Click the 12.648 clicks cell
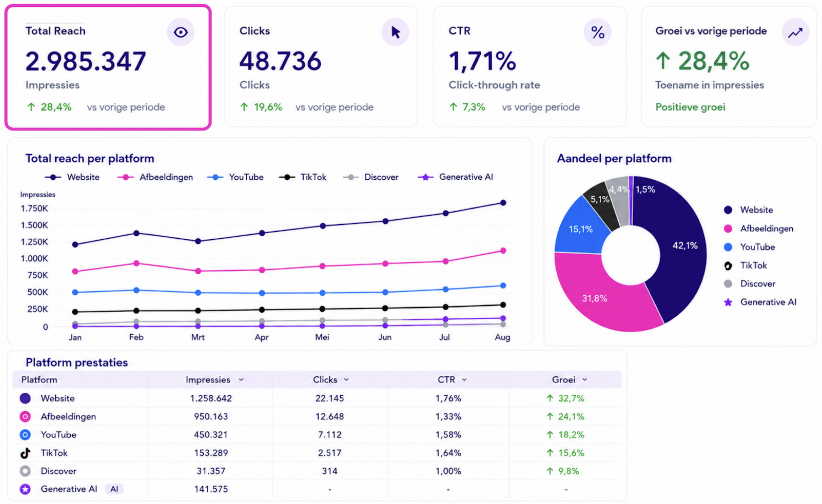822x504 pixels. point(329,416)
